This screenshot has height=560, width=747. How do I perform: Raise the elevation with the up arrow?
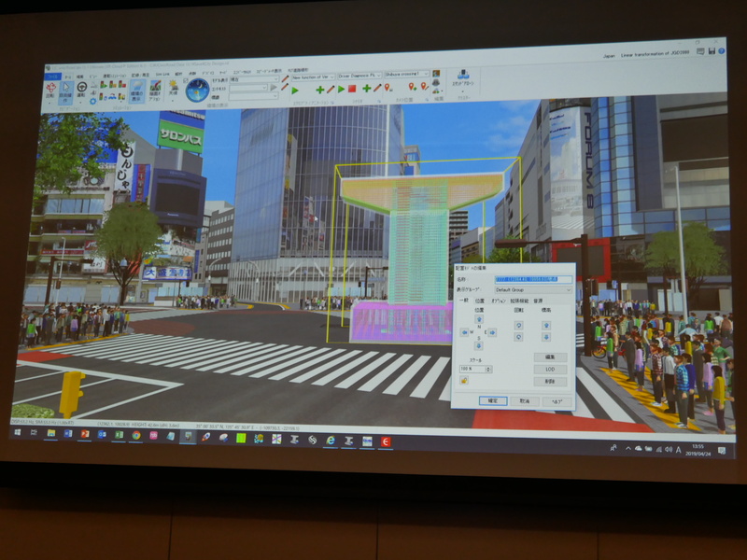click(546, 325)
